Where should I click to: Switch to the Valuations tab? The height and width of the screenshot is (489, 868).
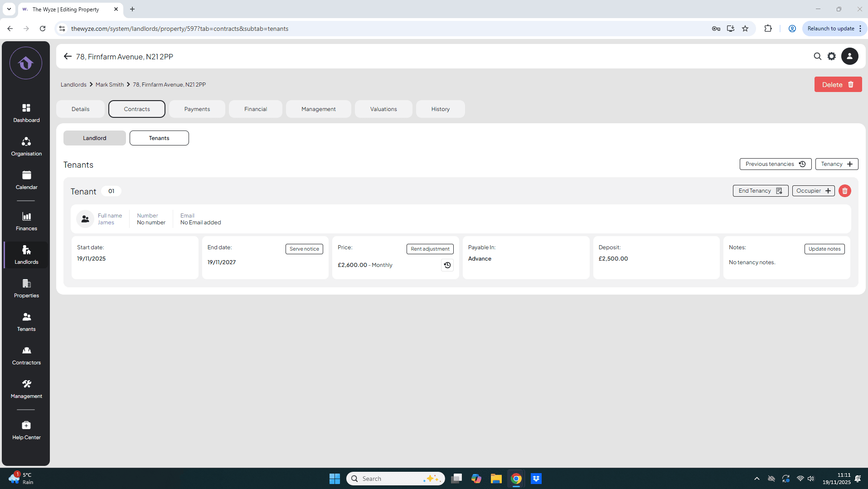[383, 109]
